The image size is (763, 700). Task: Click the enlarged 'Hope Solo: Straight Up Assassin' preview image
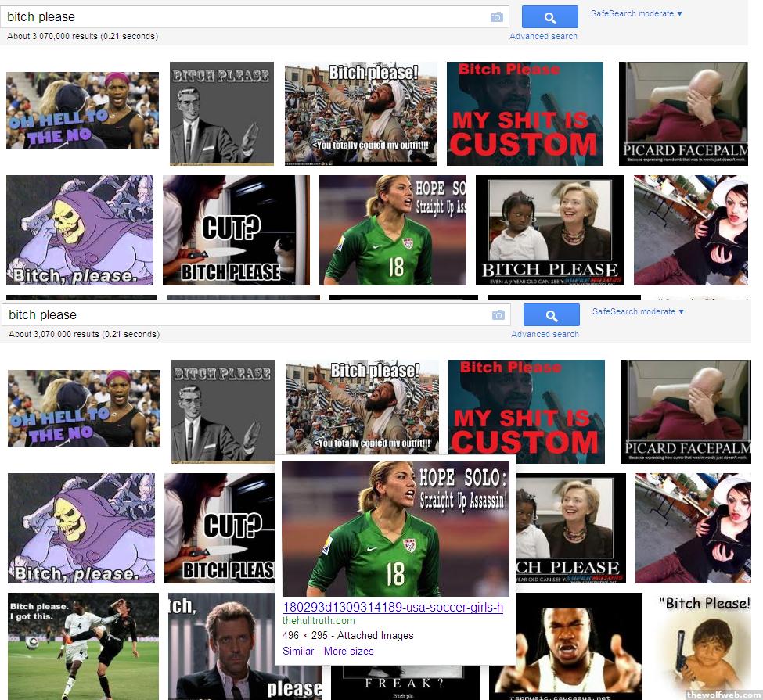pyautogui.click(x=395, y=529)
